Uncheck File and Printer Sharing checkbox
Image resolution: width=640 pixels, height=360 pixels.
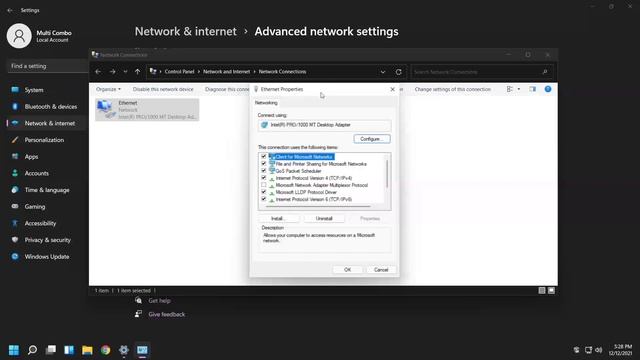[x=264, y=163]
